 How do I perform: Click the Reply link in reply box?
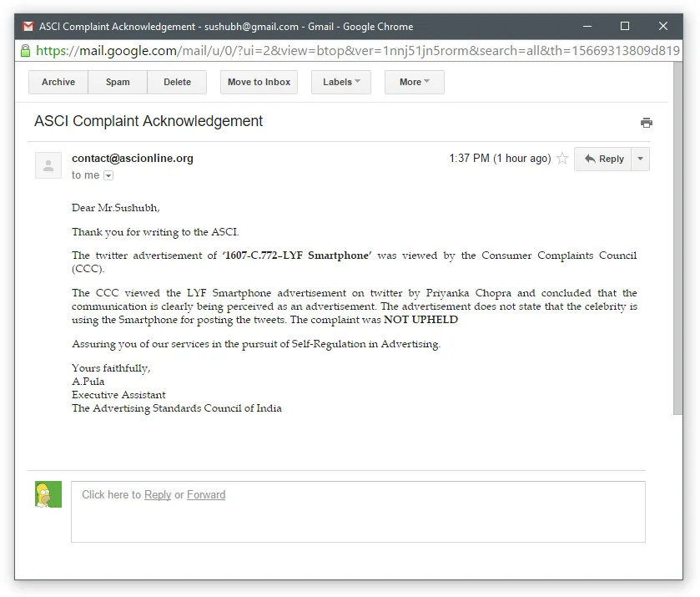158,494
